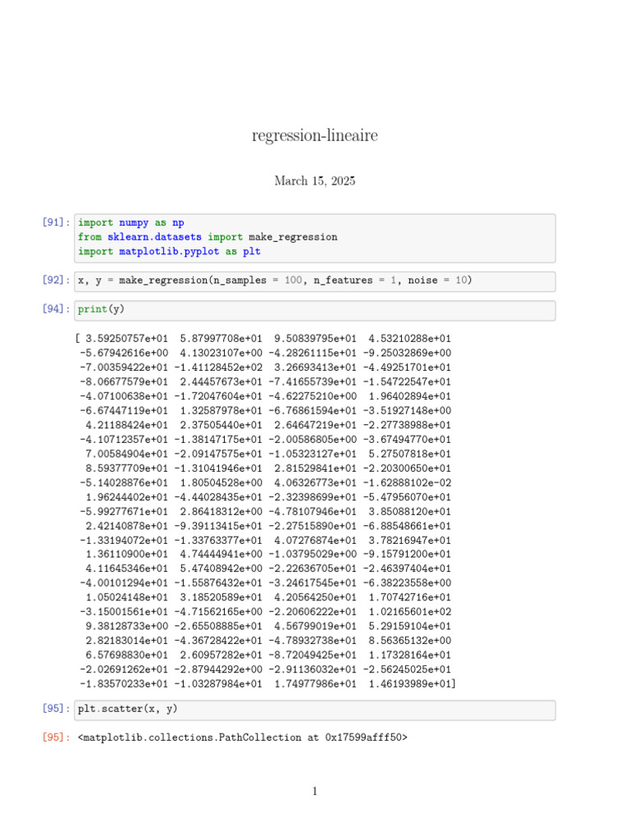Click the value 4.11645346e+01
The image size is (630, 840).
point(126,569)
